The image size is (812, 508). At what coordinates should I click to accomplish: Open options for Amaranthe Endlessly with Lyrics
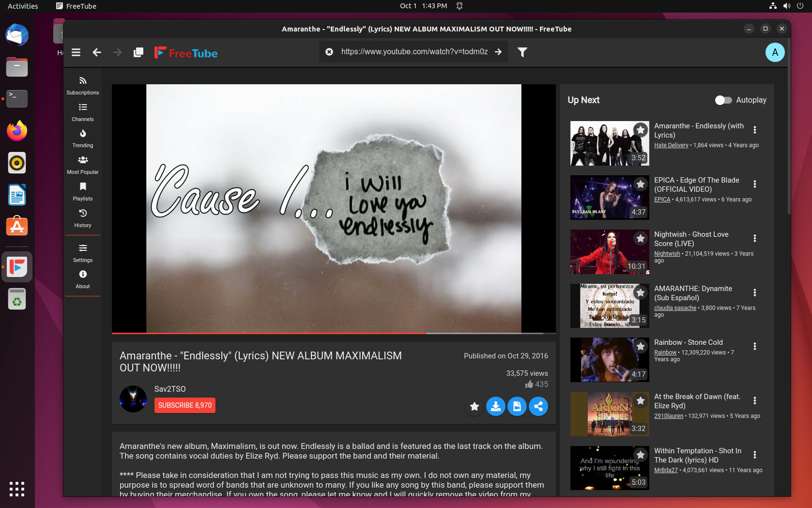(x=754, y=130)
